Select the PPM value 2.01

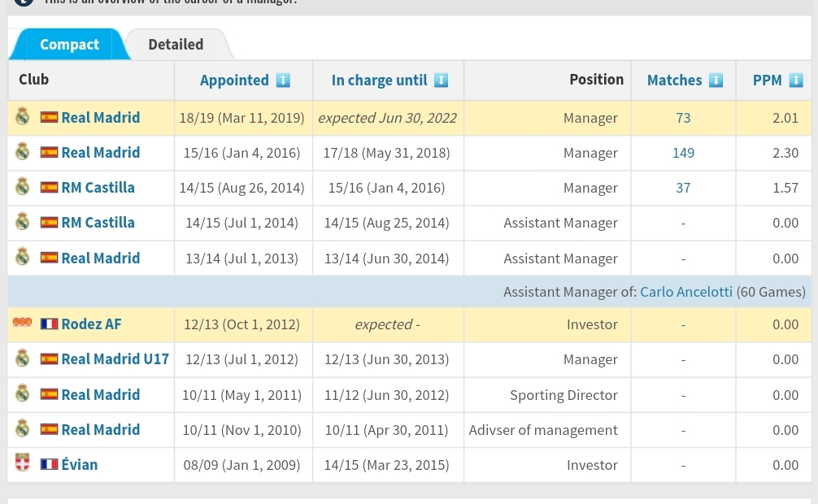[x=785, y=118]
